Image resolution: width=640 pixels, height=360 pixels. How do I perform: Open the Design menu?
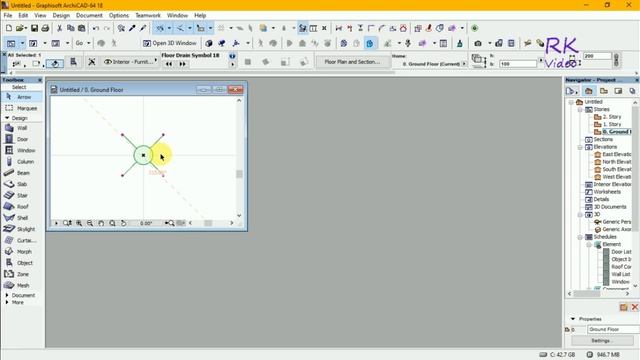pyautogui.click(x=61, y=16)
